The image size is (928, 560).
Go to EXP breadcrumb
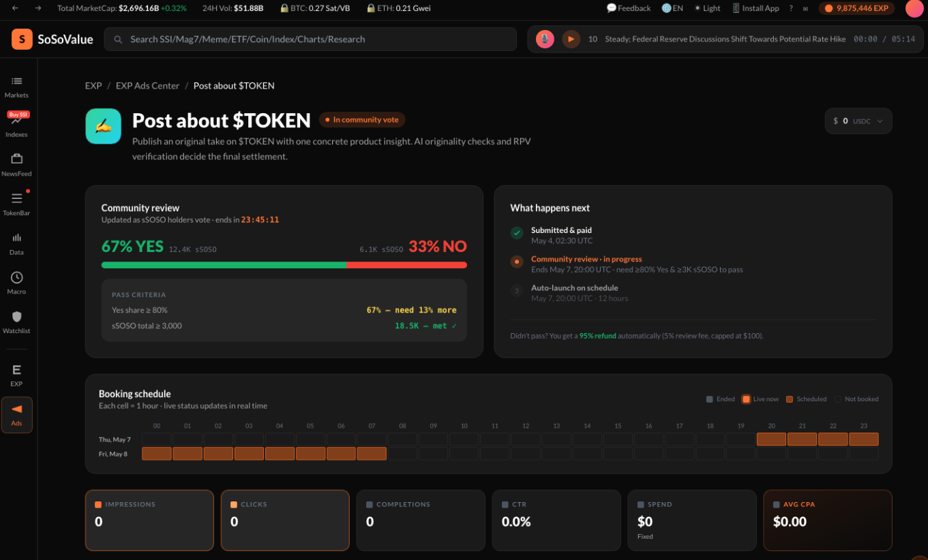click(x=93, y=86)
